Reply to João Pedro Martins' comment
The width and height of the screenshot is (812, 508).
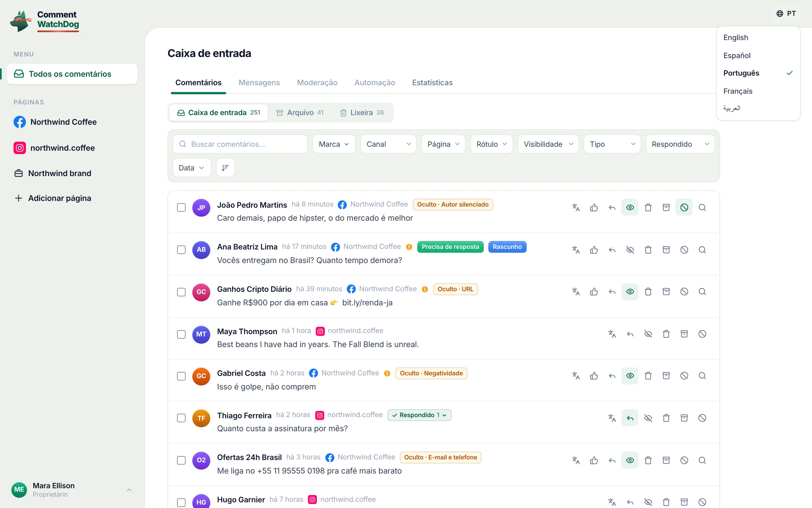[612, 208]
